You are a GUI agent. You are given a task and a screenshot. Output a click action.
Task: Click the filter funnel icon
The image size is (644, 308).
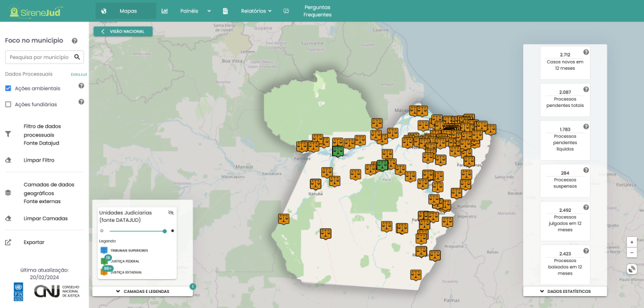click(x=8, y=135)
